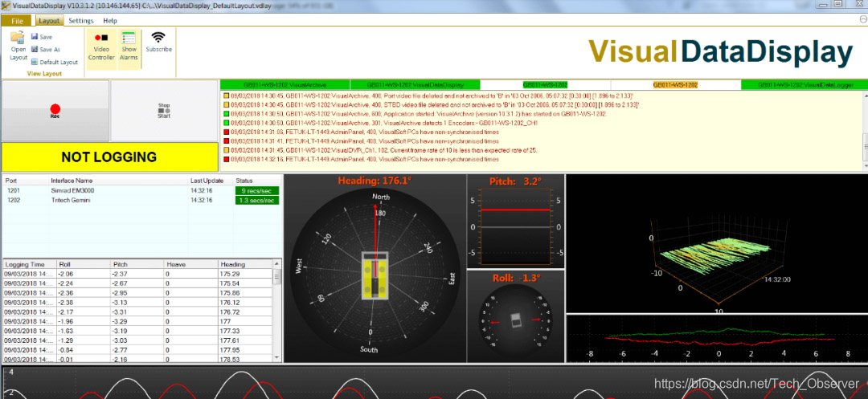Load the Default Layout
This screenshot has height=399, width=868.
(x=55, y=62)
